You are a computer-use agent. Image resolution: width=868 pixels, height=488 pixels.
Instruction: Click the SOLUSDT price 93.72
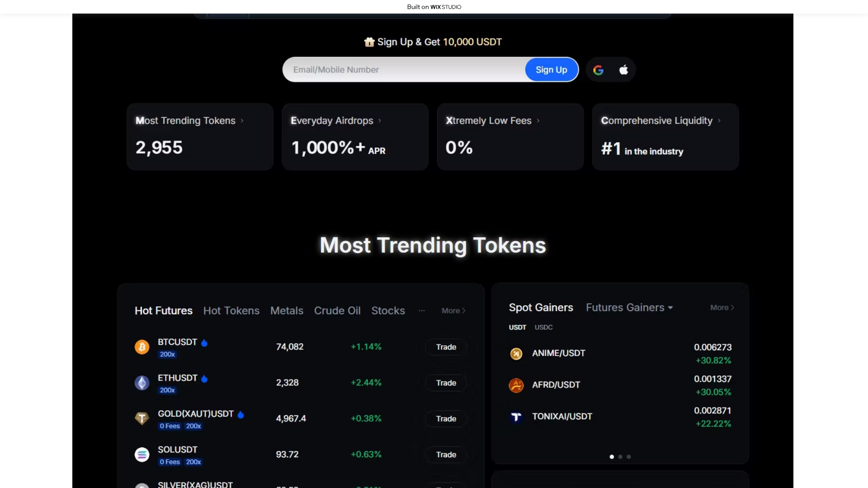[288, 455]
